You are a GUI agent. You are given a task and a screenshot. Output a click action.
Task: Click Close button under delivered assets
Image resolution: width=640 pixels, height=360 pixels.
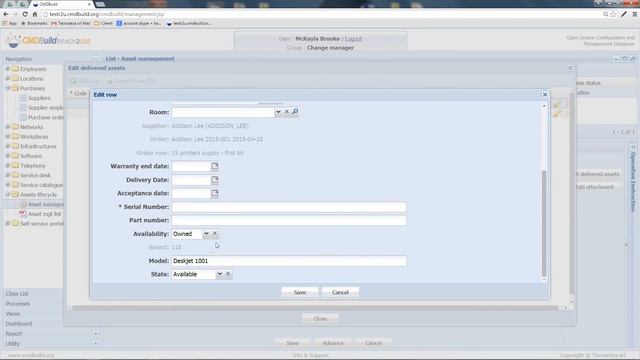[320, 318]
